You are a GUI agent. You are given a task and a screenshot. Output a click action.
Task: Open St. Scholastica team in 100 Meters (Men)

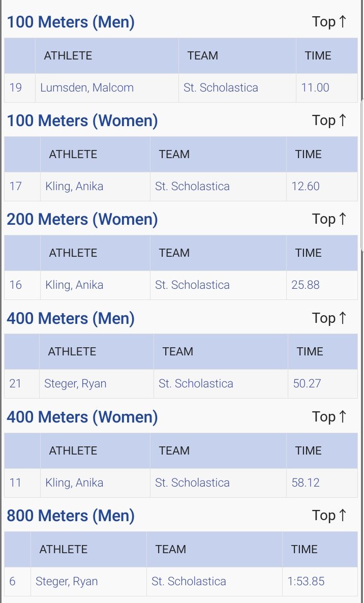coord(221,87)
